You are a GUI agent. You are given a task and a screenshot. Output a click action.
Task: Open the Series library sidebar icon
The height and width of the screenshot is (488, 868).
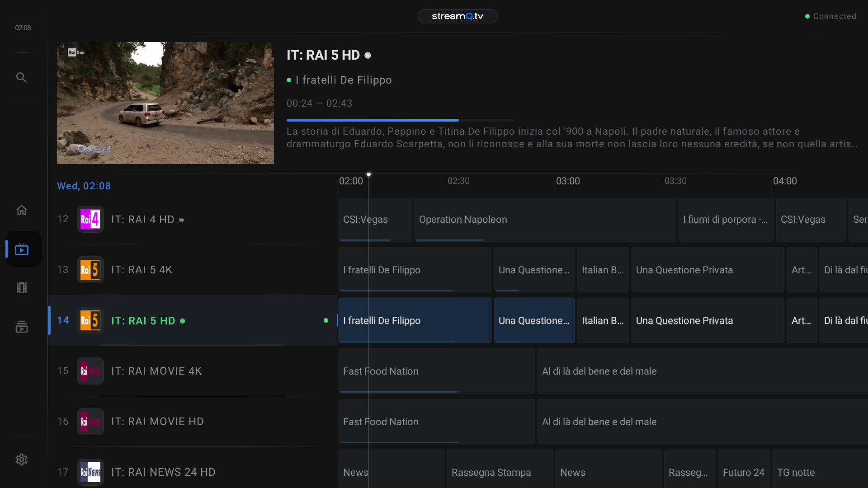21,326
